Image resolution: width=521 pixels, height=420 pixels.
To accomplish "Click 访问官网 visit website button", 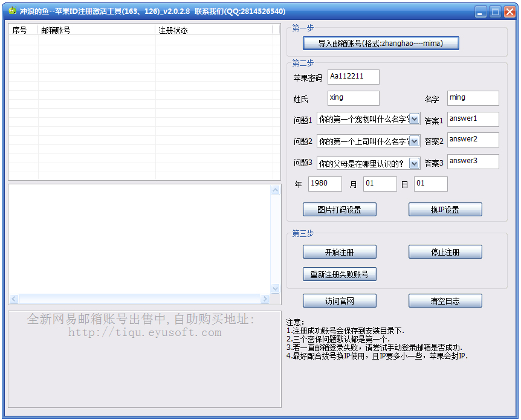I will (340, 301).
